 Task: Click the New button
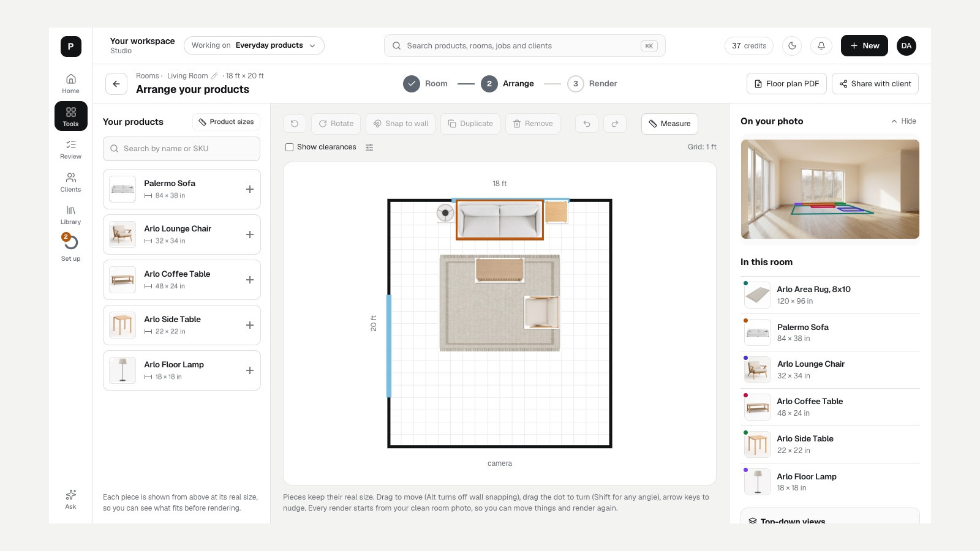click(864, 46)
